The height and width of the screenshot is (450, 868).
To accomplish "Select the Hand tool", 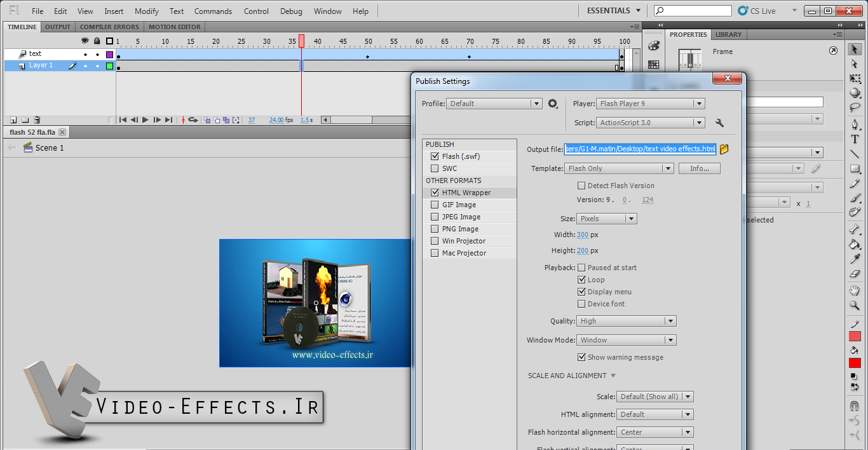I will click(855, 291).
